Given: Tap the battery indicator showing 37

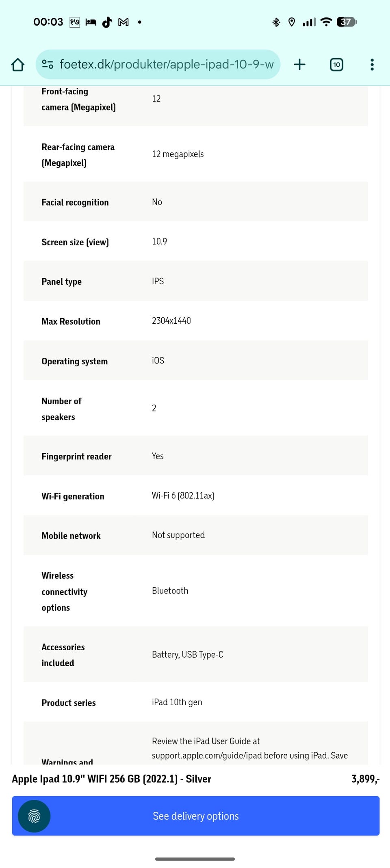Looking at the screenshot, I should pyautogui.click(x=346, y=22).
